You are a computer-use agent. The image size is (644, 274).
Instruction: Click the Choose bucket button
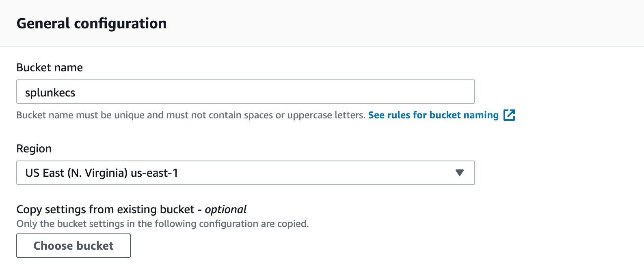pyautogui.click(x=73, y=246)
